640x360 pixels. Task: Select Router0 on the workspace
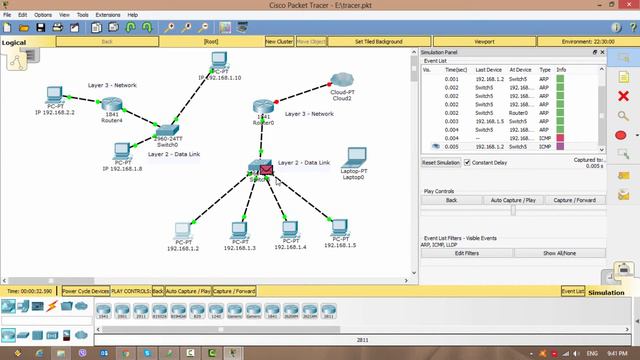[263, 107]
